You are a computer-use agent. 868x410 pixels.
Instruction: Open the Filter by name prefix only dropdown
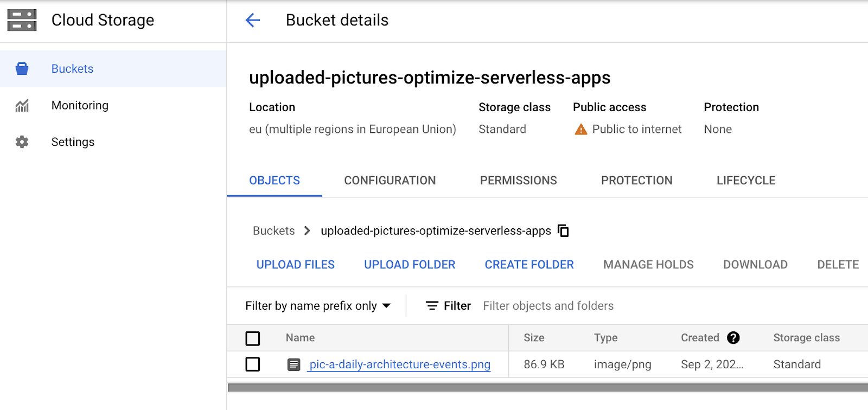point(318,306)
